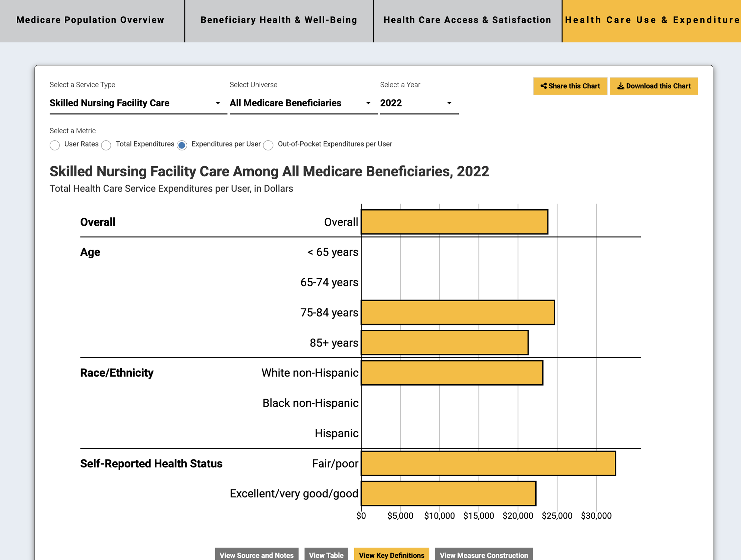741x560 pixels.
Task: Select the Total Expenditures radio button
Action: 106,145
